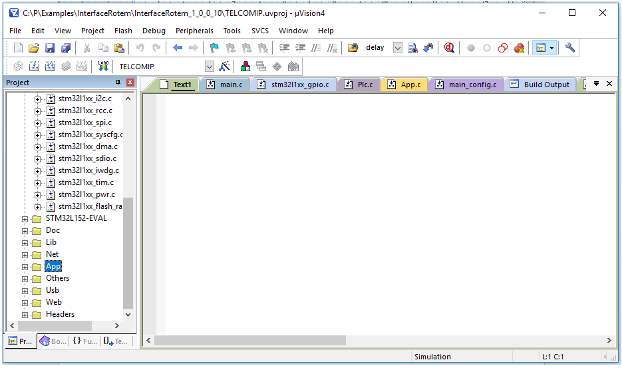Open the SVCS menu

[260, 31]
